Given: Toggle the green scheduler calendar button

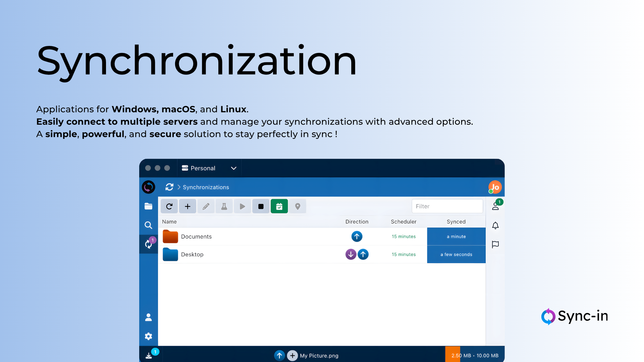Looking at the screenshot, I should click(279, 206).
